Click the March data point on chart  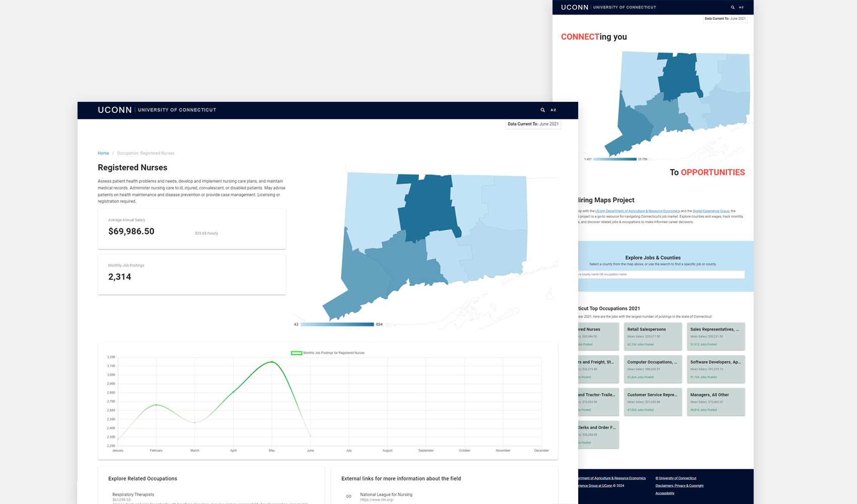[195, 422]
